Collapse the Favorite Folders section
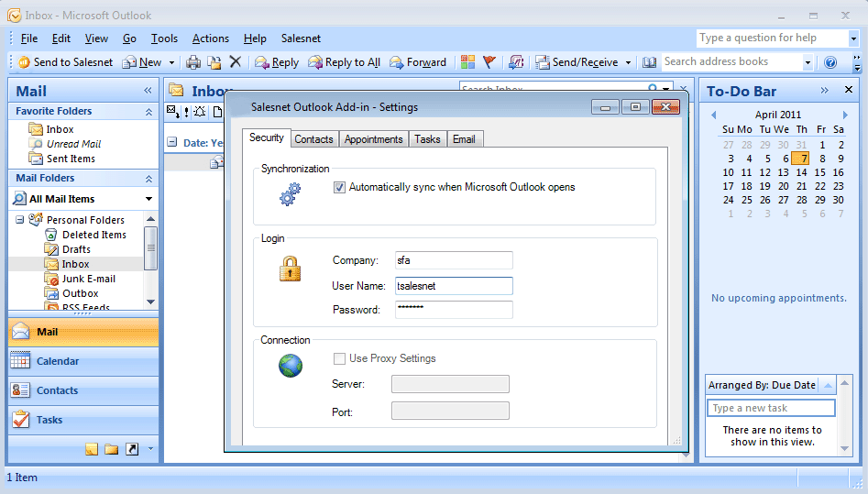This screenshot has height=494, width=868. pos(148,111)
